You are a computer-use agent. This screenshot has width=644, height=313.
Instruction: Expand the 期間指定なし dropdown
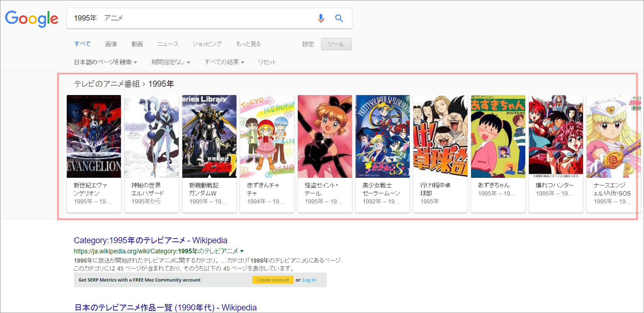click(171, 62)
